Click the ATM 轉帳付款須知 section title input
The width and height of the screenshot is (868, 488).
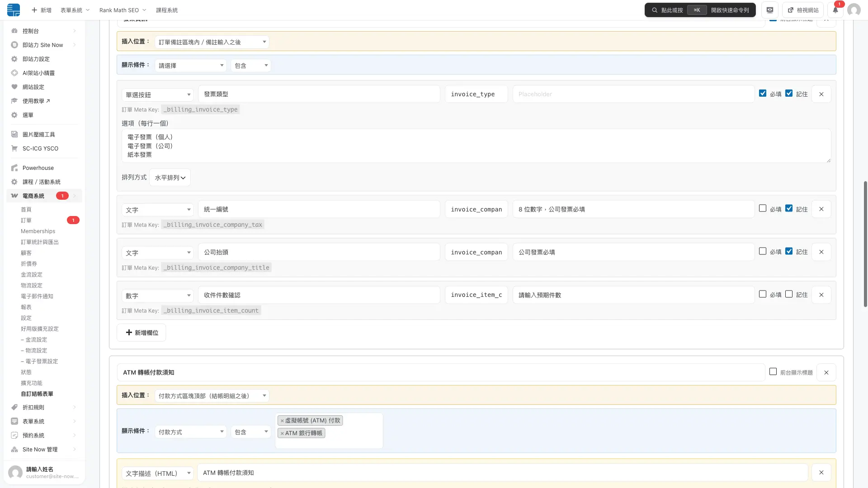pyautogui.click(x=441, y=373)
